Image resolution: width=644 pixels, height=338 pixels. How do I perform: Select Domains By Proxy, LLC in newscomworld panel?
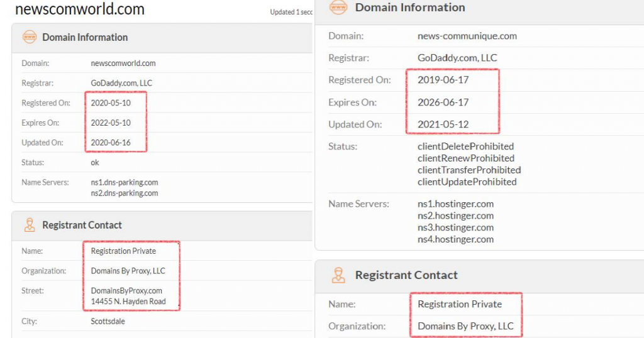pyautogui.click(x=128, y=271)
